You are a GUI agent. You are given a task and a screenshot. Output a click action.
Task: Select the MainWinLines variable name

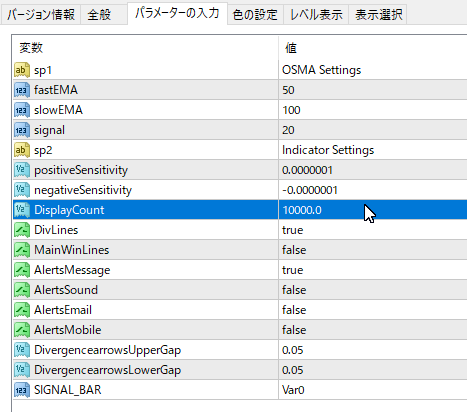[72, 250]
